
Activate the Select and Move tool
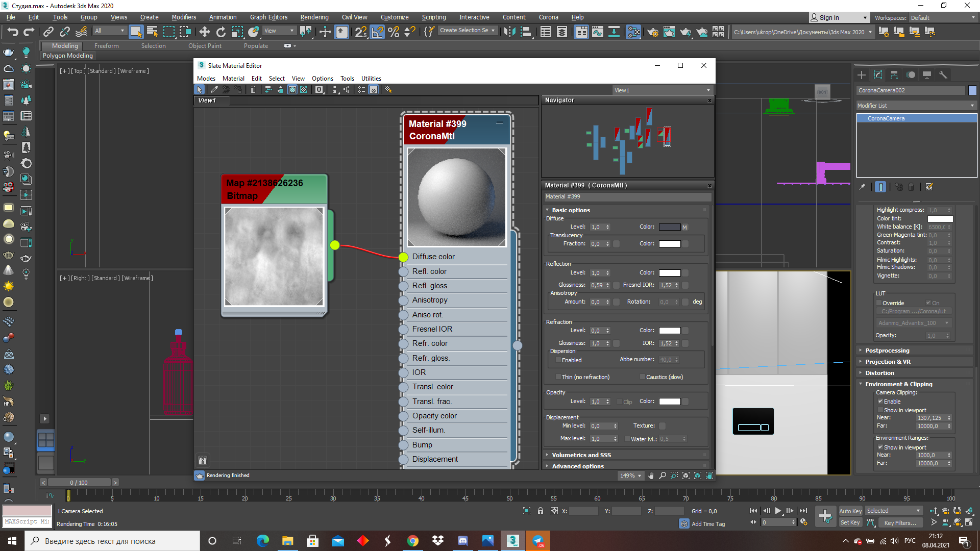[204, 32]
